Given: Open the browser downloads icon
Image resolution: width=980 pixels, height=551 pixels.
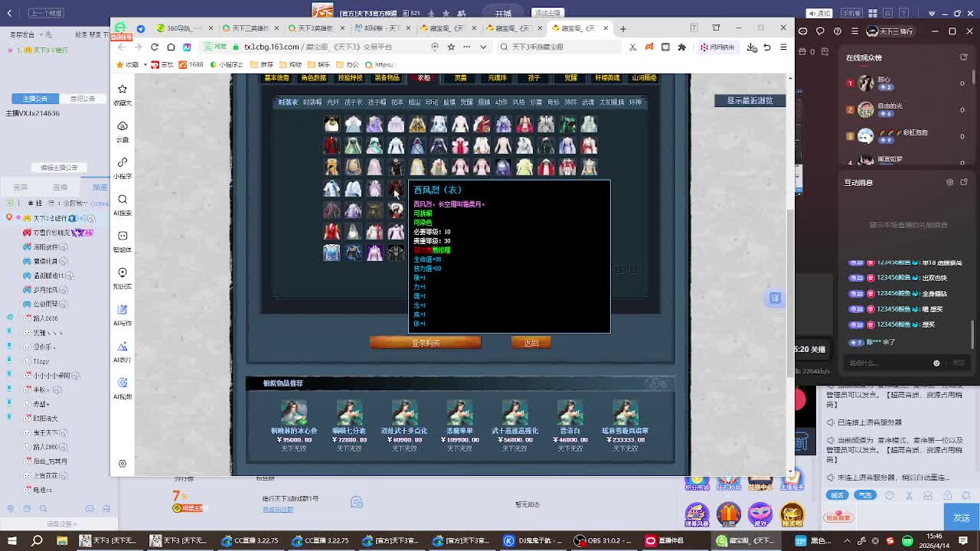Looking at the screenshot, I should [752, 47].
